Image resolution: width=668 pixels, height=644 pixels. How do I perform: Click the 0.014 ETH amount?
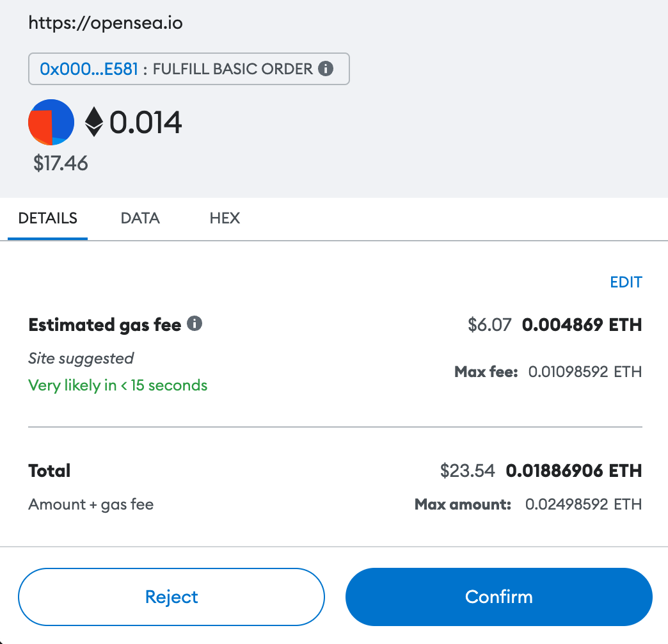click(x=146, y=122)
